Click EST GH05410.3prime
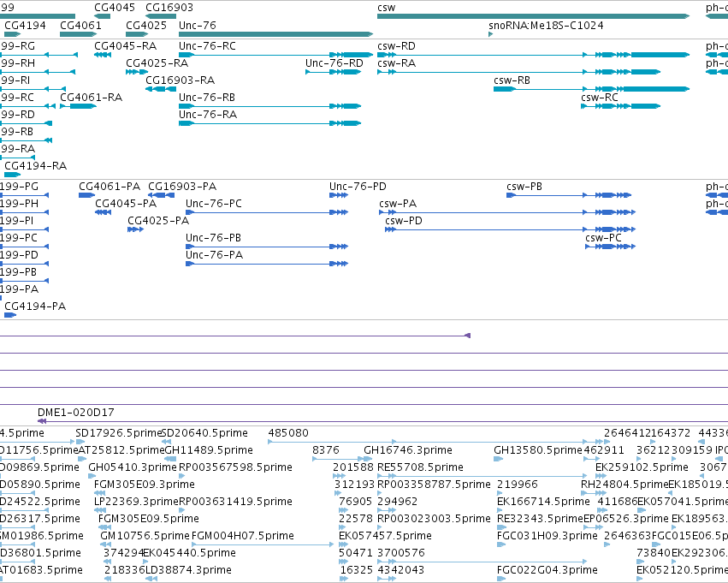The height and width of the screenshot is (583, 728). [x=133, y=467]
